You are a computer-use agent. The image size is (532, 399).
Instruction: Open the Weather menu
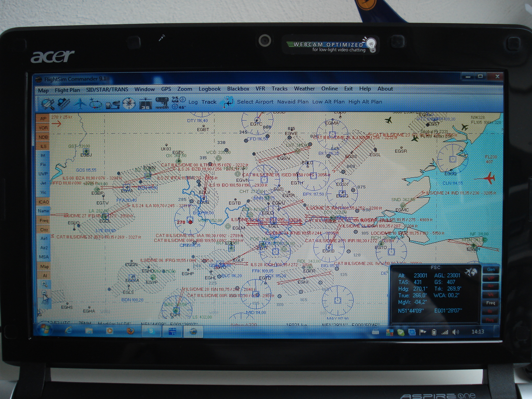tap(304, 89)
